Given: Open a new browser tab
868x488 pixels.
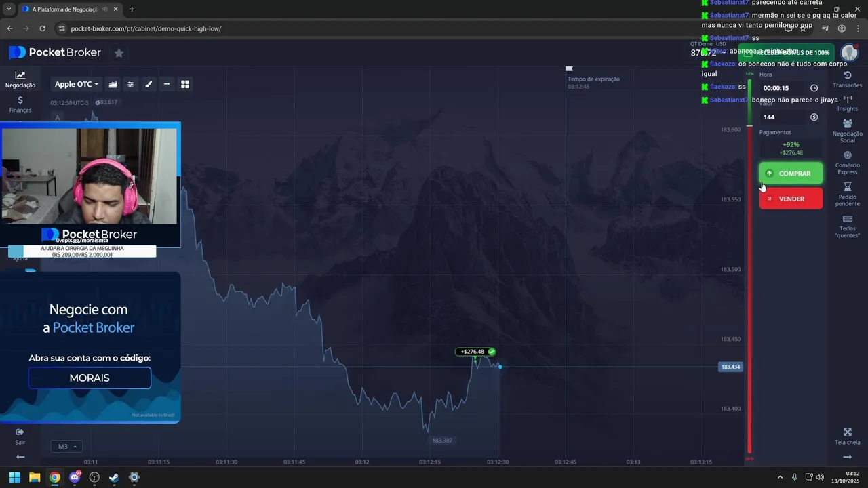Looking at the screenshot, I should pos(132,9).
